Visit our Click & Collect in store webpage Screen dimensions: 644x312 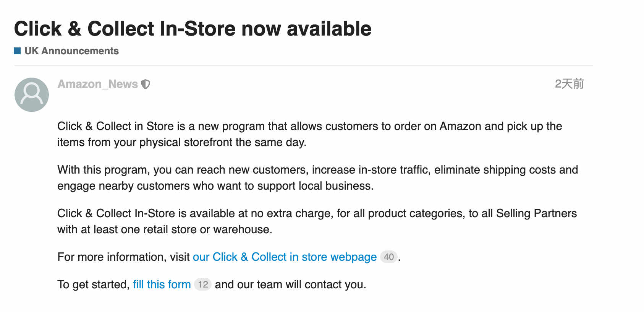[285, 257]
